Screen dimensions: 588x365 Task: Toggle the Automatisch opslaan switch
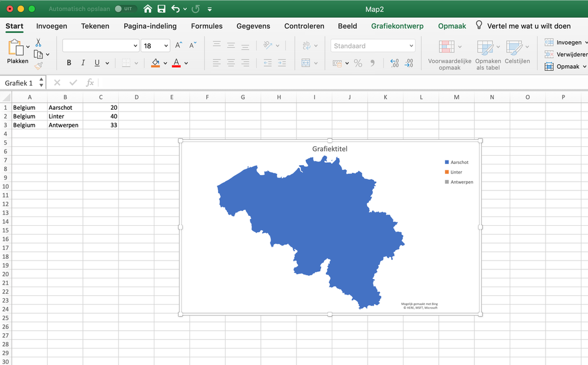(x=126, y=9)
